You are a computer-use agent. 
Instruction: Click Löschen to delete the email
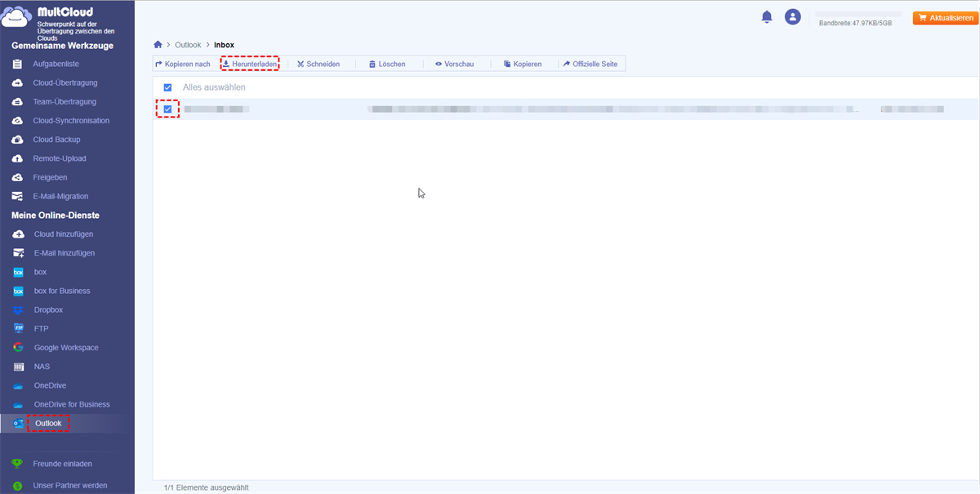pos(386,64)
